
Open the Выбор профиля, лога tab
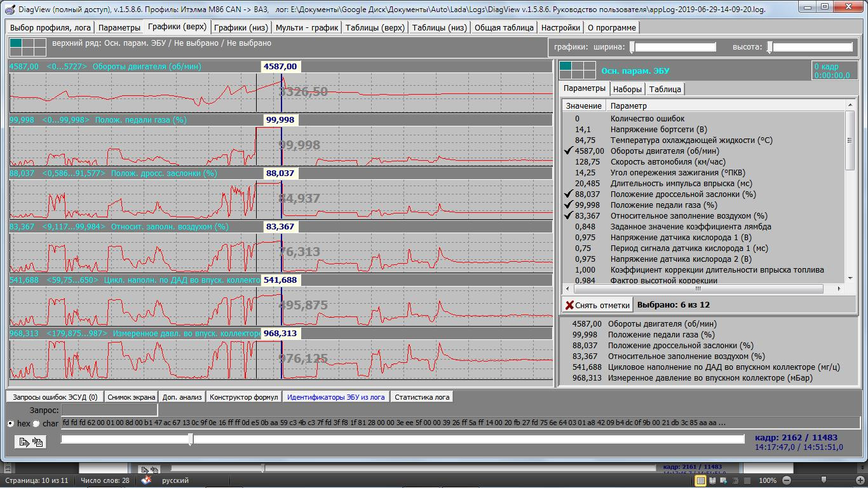click(50, 28)
